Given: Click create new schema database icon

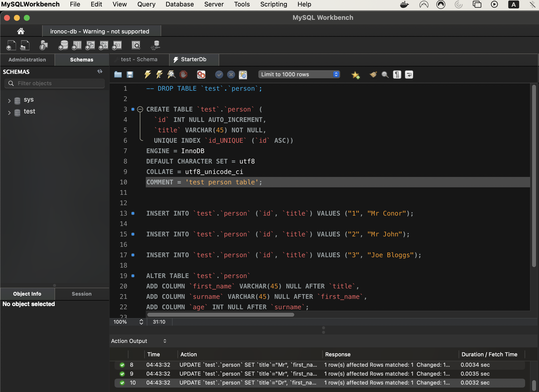Looking at the screenshot, I should [63, 45].
